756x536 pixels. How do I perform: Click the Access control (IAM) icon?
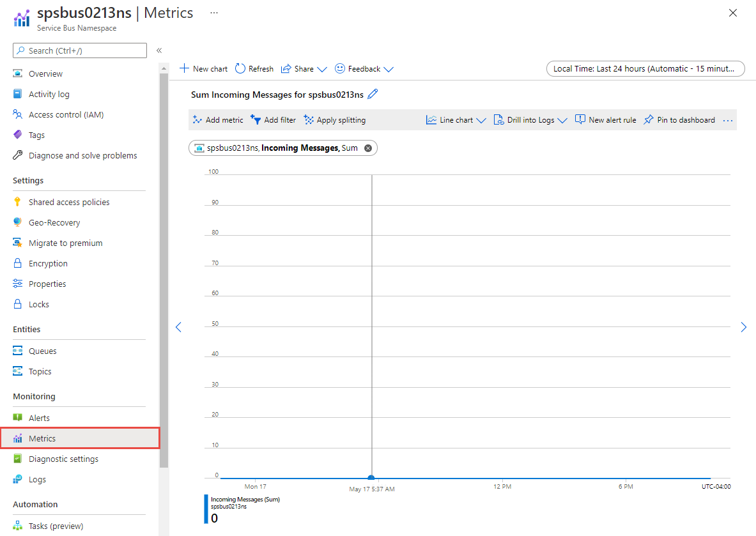[x=18, y=114]
